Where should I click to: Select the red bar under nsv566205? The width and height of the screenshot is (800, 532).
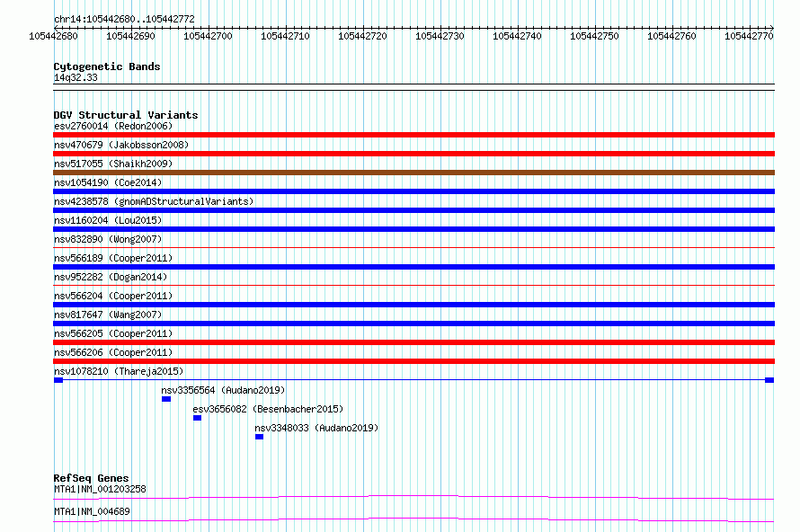click(413, 342)
